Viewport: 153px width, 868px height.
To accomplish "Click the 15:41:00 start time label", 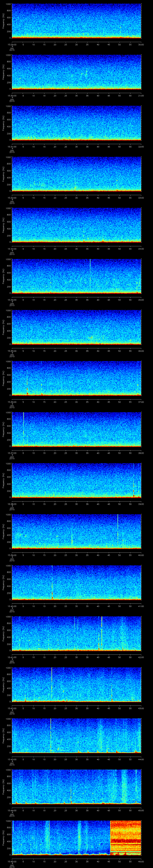I will pyautogui.click(x=12, y=657).
